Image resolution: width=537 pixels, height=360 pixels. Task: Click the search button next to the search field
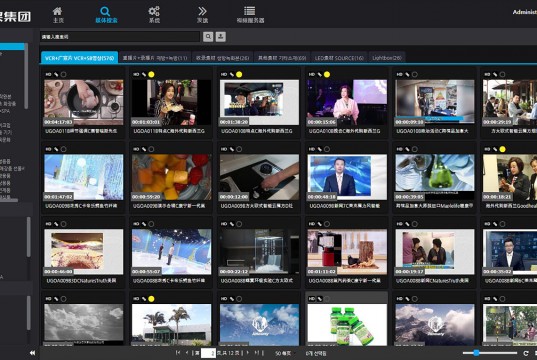(208, 37)
